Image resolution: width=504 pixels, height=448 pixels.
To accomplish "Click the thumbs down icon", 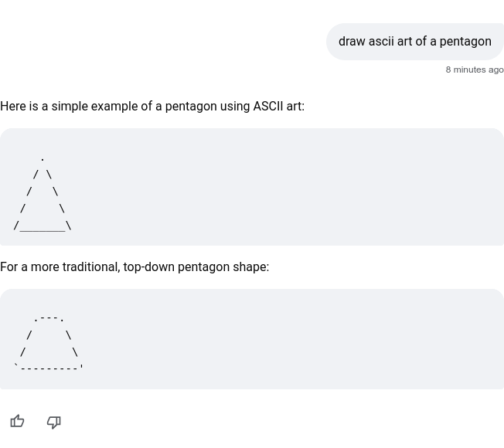I will tap(53, 422).
